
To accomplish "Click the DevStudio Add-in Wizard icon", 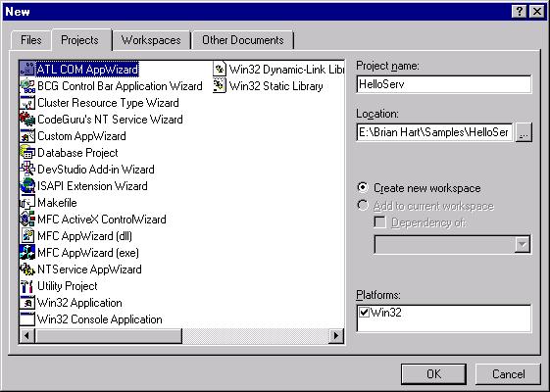I will pyautogui.click(x=27, y=170).
